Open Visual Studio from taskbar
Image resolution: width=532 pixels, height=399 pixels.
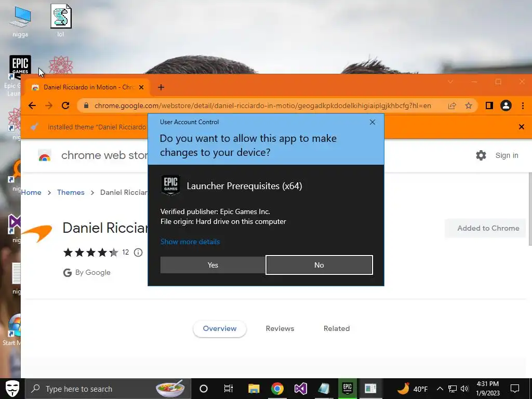pyautogui.click(x=301, y=389)
